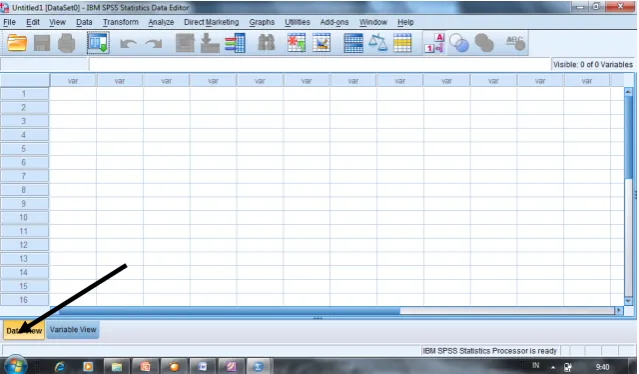639x374 pixels.
Task: Open the Transform menu
Action: pyautogui.click(x=121, y=22)
